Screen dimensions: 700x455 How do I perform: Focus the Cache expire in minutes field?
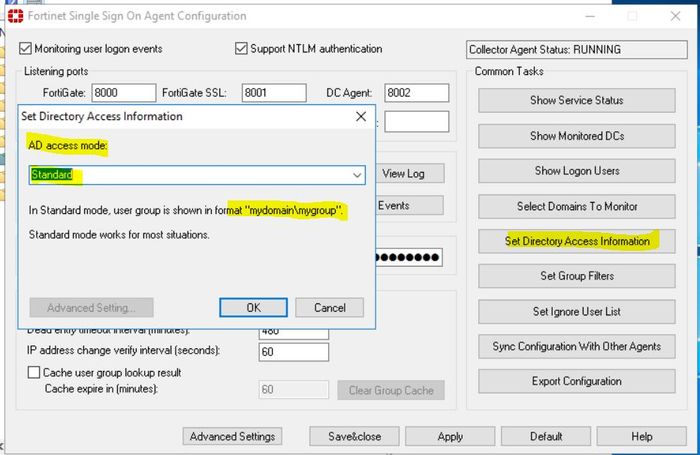tap(294, 389)
